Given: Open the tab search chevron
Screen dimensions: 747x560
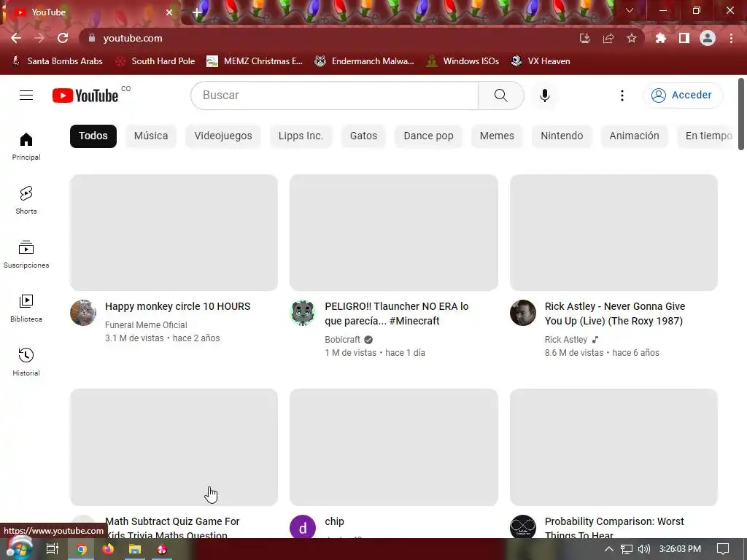Looking at the screenshot, I should 630,10.
